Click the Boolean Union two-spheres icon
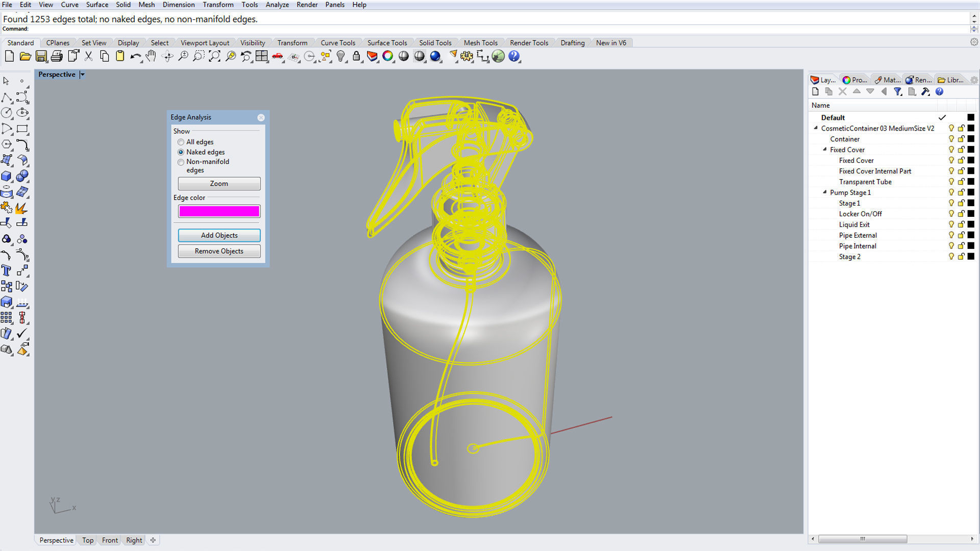This screenshot has height=551, width=980. [22, 176]
